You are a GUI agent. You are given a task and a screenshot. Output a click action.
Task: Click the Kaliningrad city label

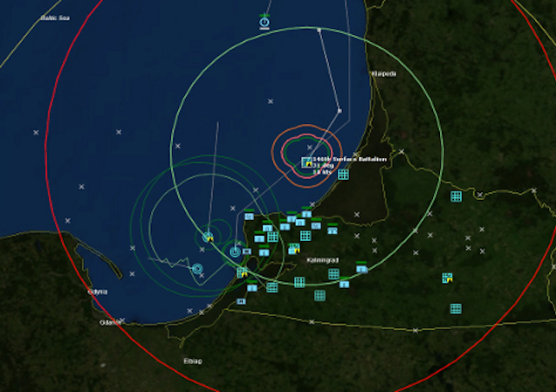coord(323,260)
